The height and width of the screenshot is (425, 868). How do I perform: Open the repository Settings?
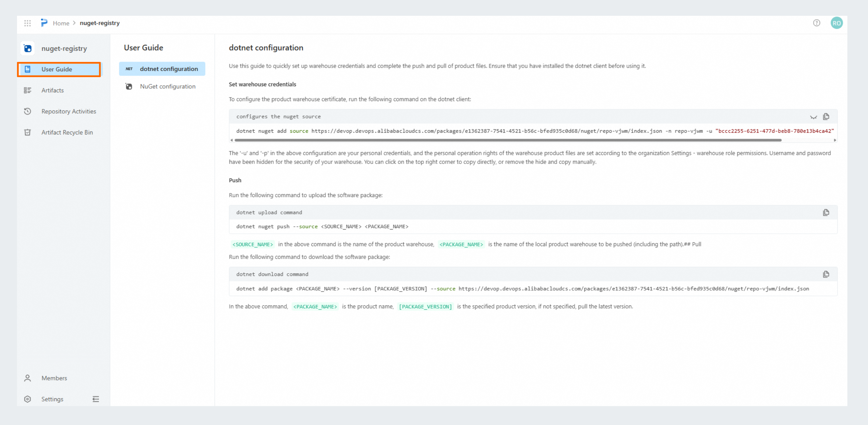tap(52, 399)
